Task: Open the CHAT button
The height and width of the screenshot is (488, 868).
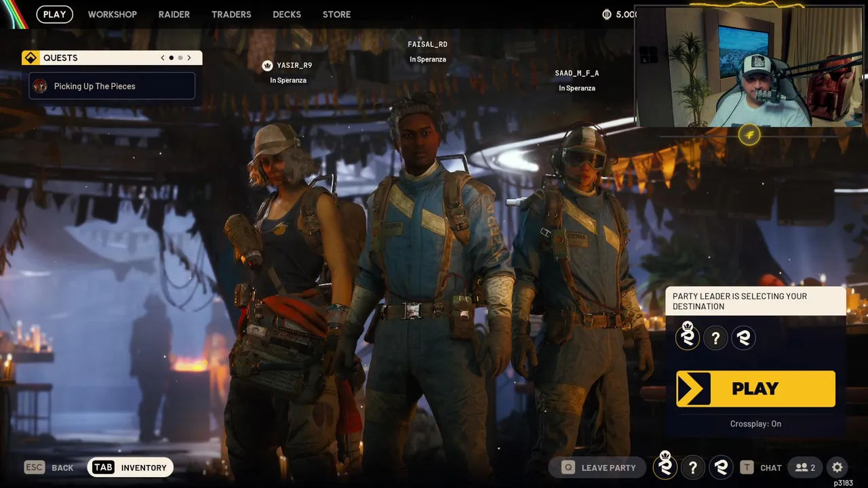Action: (x=760, y=467)
